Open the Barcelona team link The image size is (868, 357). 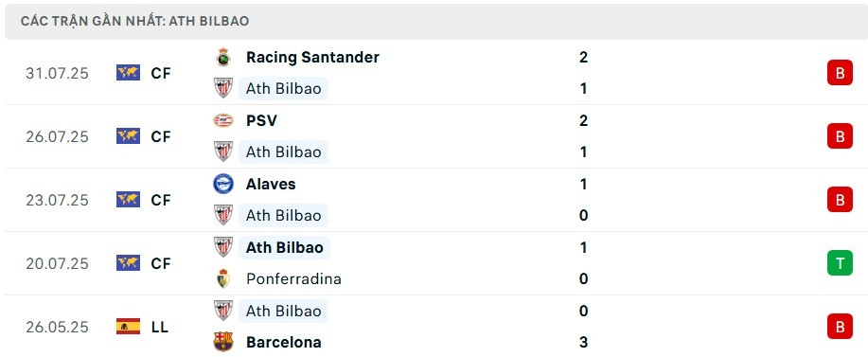(283, 342)
